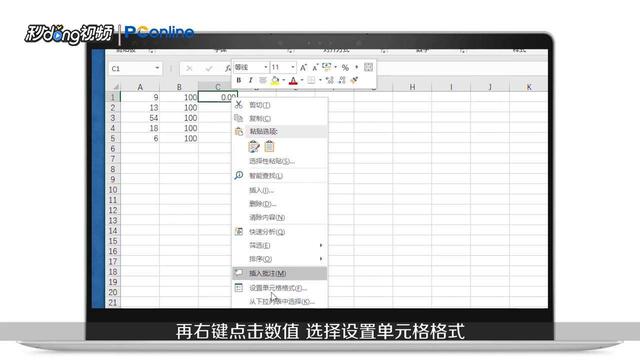Apply the red font color

tap(293, 80)
